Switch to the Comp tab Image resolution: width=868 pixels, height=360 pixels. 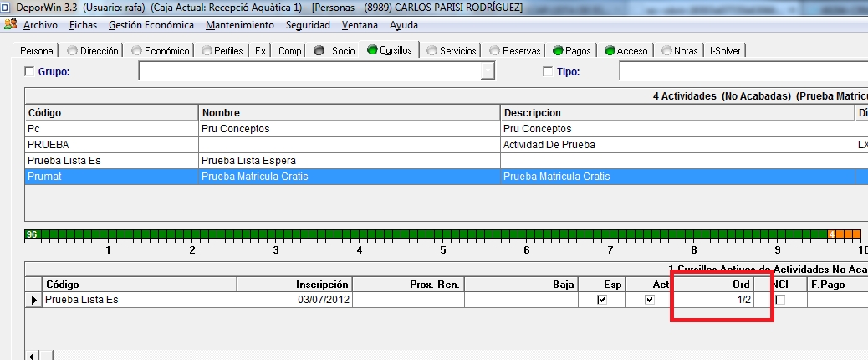[x=289, y=50]
